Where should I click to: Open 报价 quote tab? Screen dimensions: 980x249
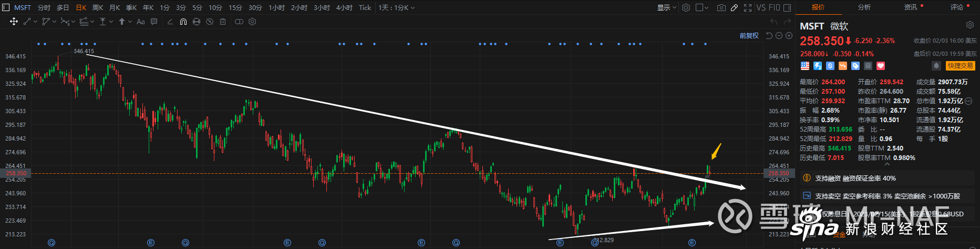pos(818,7)
